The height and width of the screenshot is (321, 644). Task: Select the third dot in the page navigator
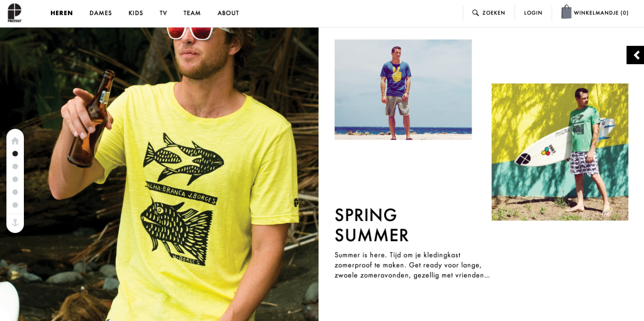point(15,179)
